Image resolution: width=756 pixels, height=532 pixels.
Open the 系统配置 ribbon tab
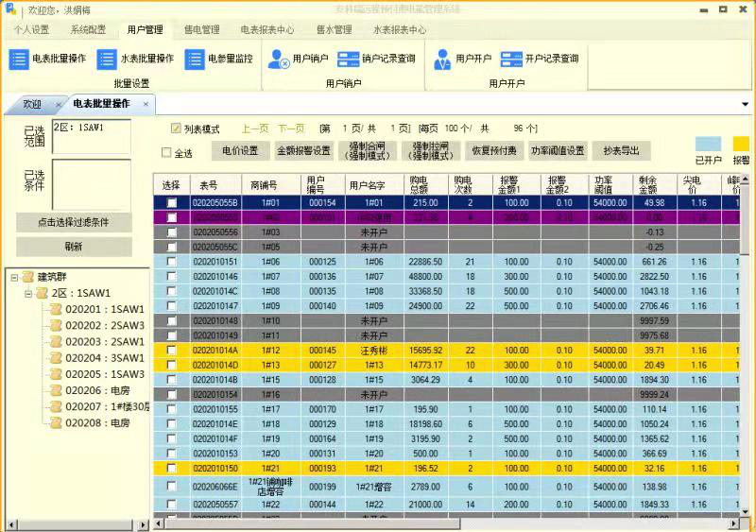(88, 30)
